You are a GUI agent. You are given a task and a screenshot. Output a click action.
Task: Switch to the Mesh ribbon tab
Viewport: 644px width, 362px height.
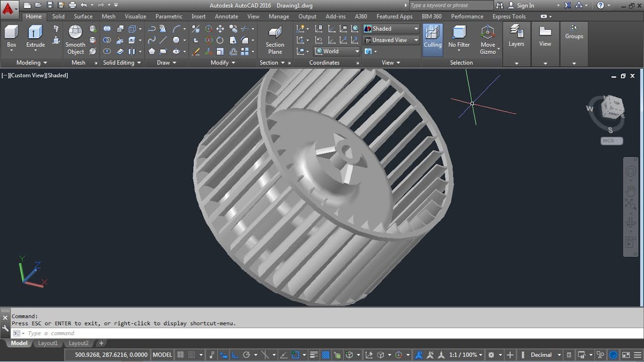[109, 17]
